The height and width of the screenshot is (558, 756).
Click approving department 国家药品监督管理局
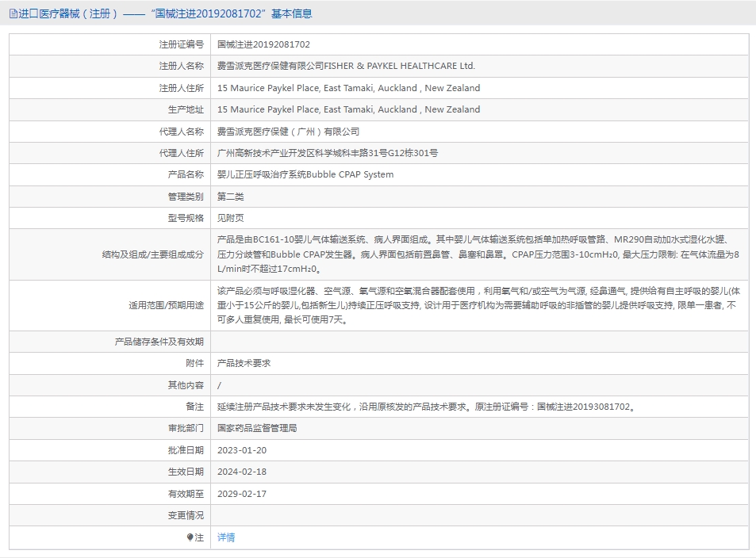click(x=257, y=428)
